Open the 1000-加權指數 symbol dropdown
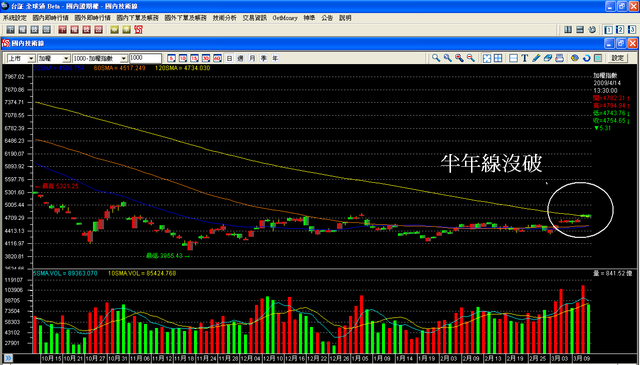Screen dimensions: 640x365 tap(123, 58)
